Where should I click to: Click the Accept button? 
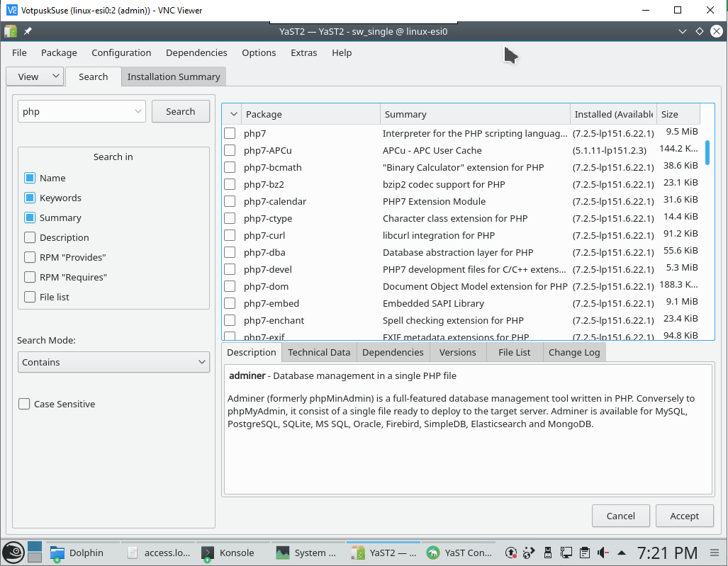[684, 516]
